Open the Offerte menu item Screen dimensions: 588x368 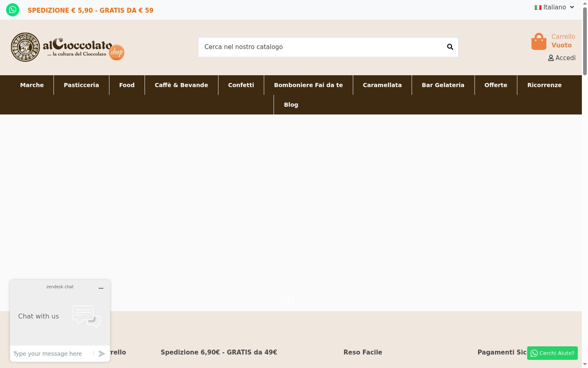[496, 85]
